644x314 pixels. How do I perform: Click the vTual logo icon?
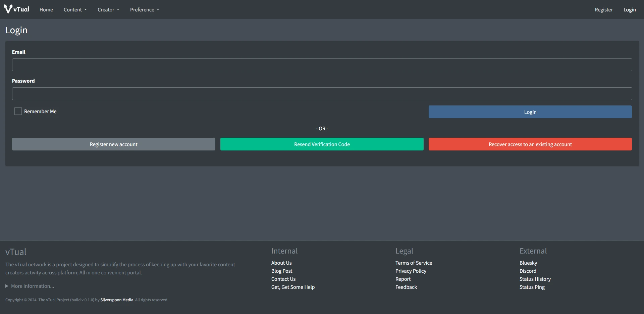[8, 9]
